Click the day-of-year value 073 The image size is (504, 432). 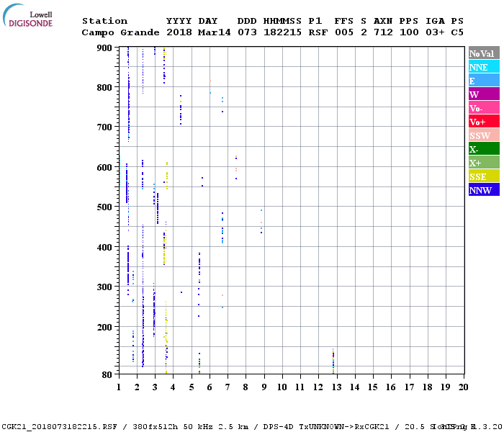tap(247, 32)
